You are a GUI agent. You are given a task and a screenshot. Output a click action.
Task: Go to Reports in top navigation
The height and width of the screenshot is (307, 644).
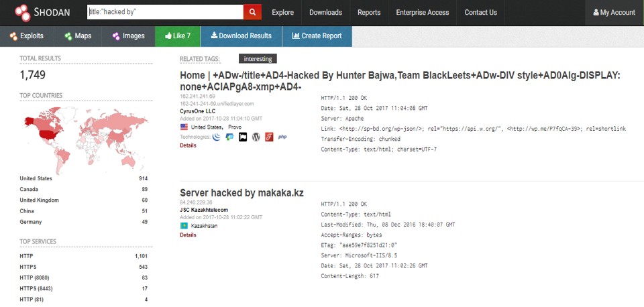pyautogui.click(x=369, y=13)
